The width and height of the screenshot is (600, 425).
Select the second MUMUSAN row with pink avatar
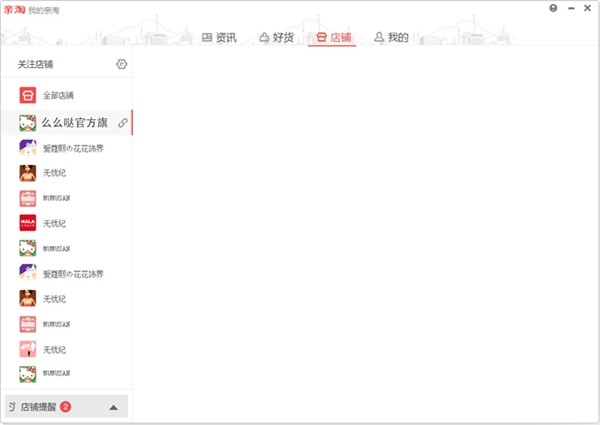point(67,324)
